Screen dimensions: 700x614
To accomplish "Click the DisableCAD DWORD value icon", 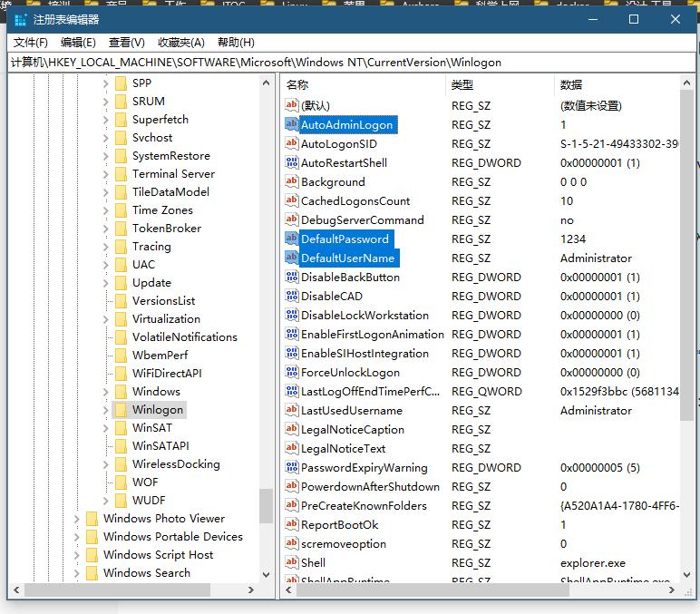I will pyautogui.click(x=292, y=296).
